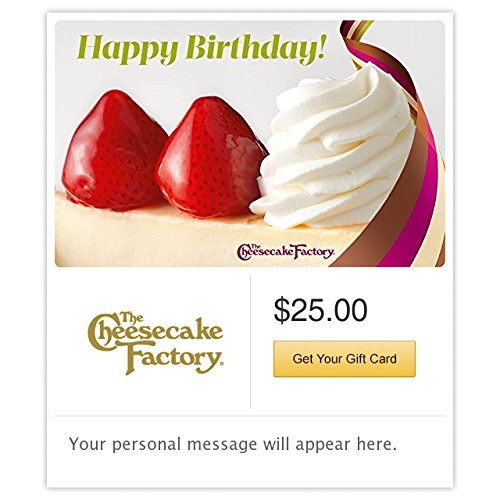This screenshot has height=500, width=500.
Task: Click the Happy Birthday! headline text
Action: pos(201,49)
